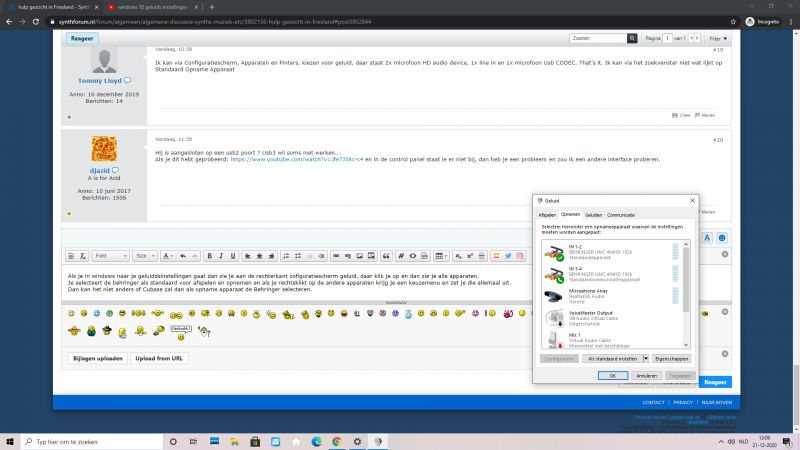The height and width of the screenshot is (450, 800).
Task: Apply italic formatting in the editor toolbar
Action: (221, 256)
